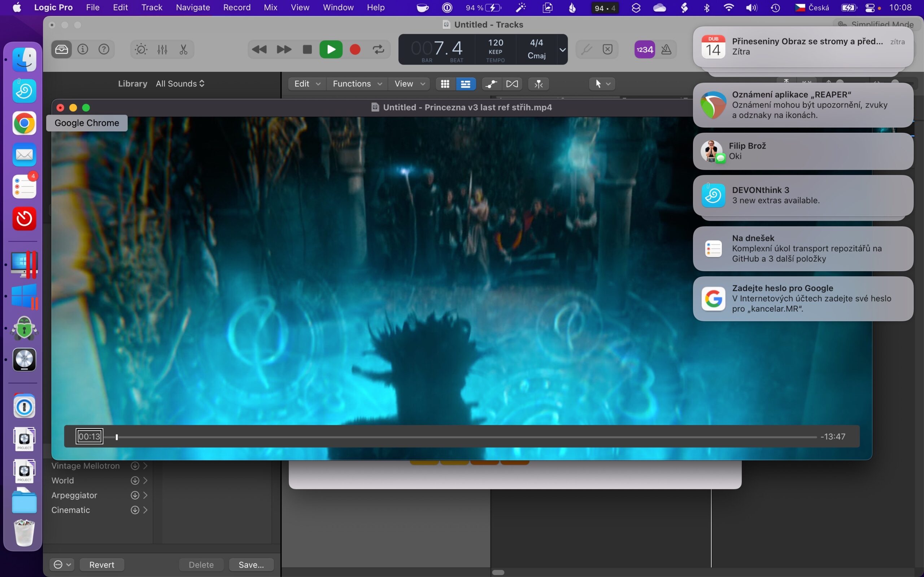
Task: Open the Navigate menu
Action: [192, 7]
